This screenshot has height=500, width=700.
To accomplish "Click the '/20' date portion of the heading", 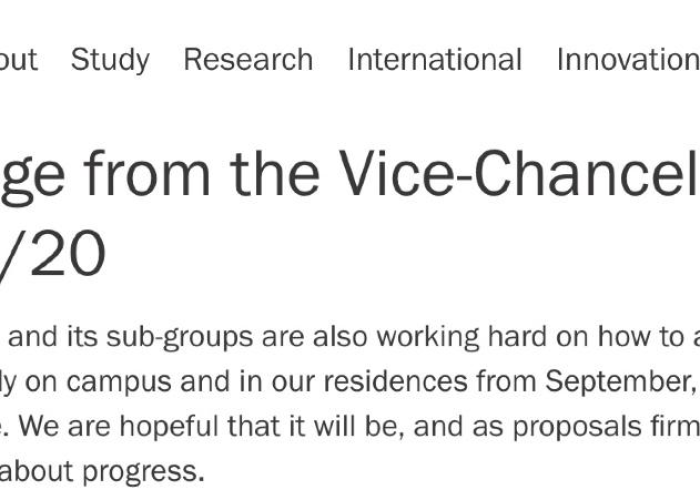I will pos(53,254).
